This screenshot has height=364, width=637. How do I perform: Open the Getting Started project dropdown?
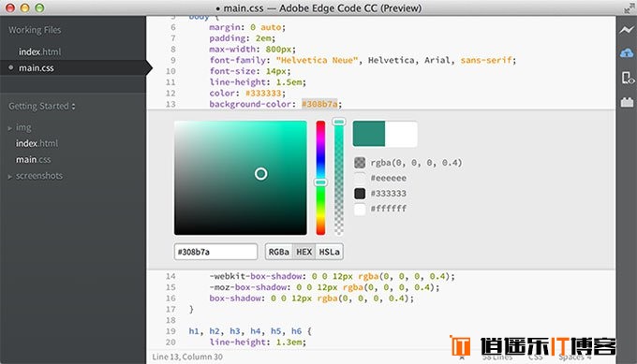(42, 107)
